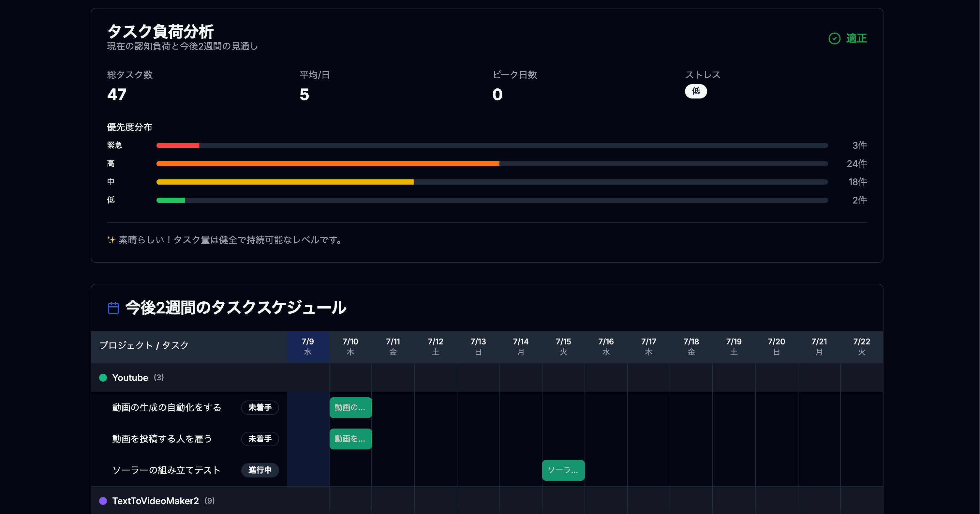Open the タスク負荷分析 panel header
This screenshot has height=514, width=980.
click(160, 31)
